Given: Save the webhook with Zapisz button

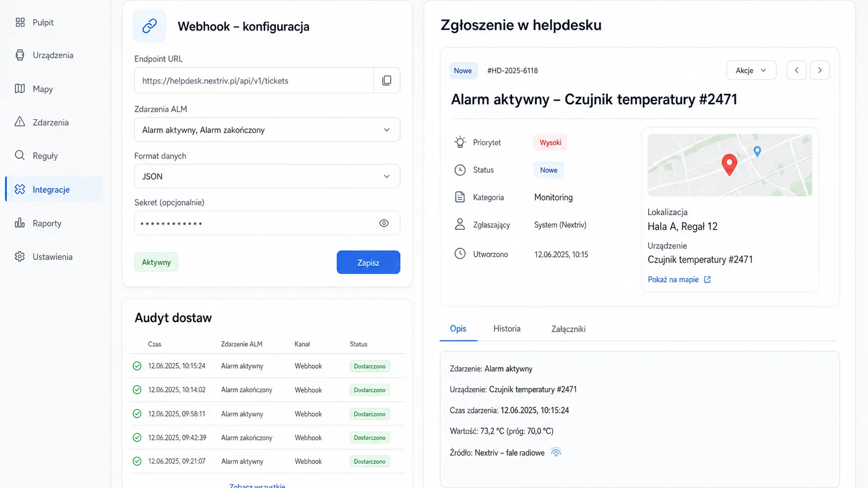Looking at the screenshot, I should (x=368, y=262).
